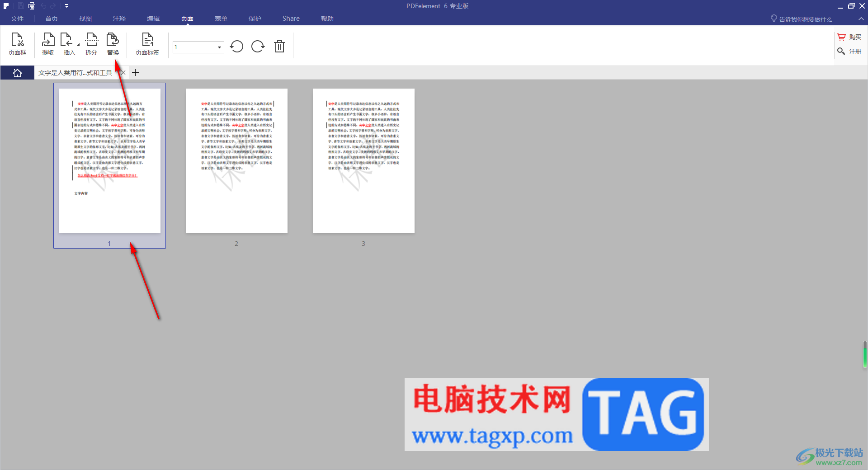Add a new document tab
The width and height of the screenshot is (868, 470).
[135, 73]
